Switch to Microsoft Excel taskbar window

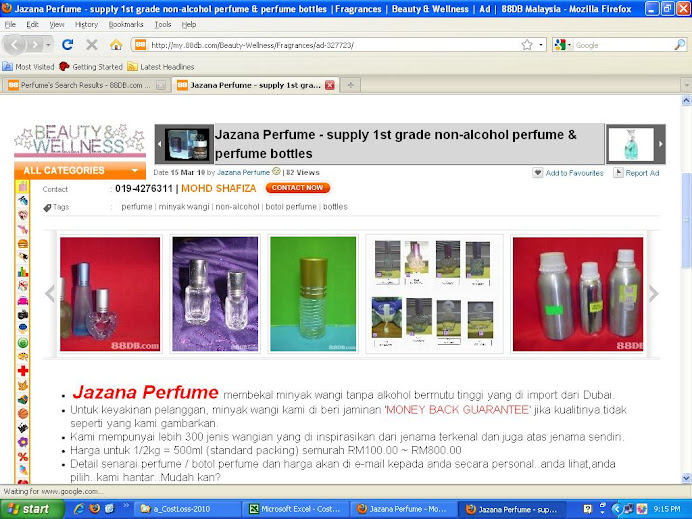coord(295,509)
